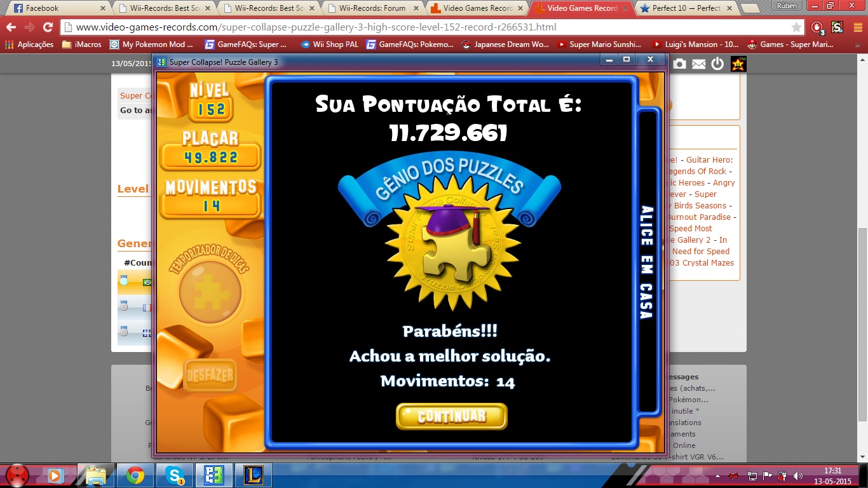Open the Chrome hamburger menu
The height and width of the screenshot is (488, 868).
coord(857,27)
